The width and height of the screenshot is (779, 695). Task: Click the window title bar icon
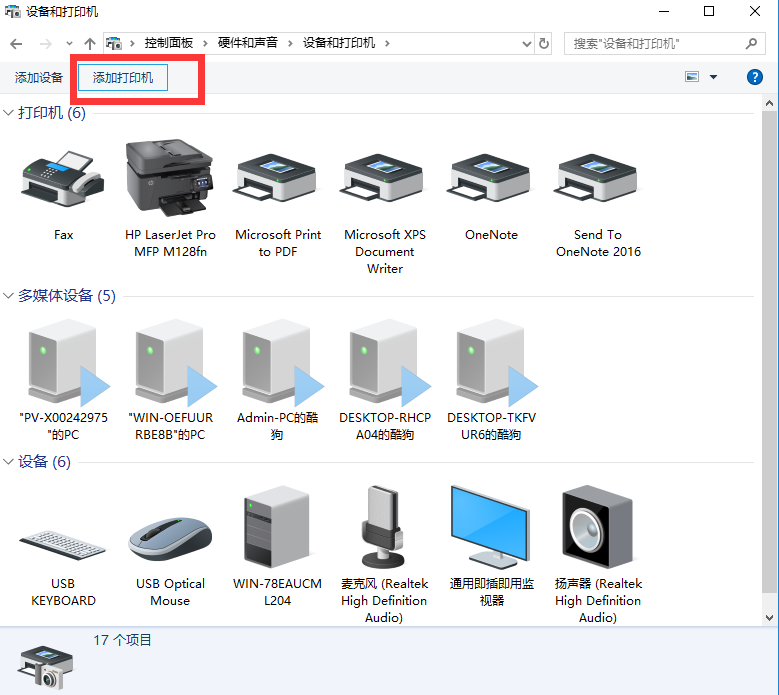coord(12,11)
